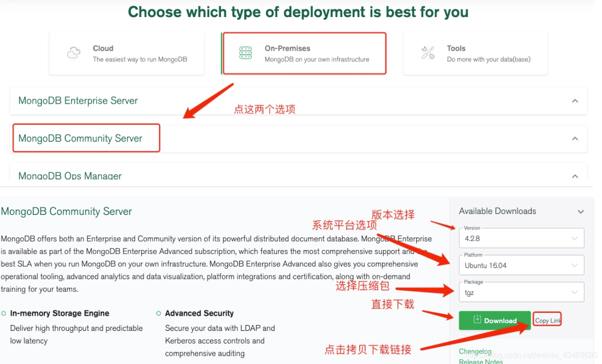Viewport: 602px width, 364px height.
Task: Click the Cloud deployment icon
Action: pyautogui.click(x=74, y=53)
